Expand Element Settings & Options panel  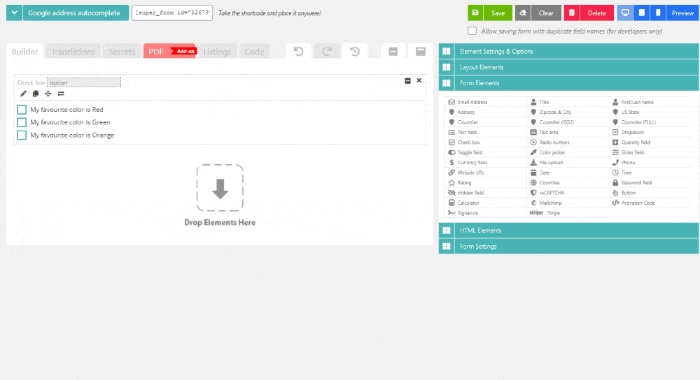(x=569, y=51)
